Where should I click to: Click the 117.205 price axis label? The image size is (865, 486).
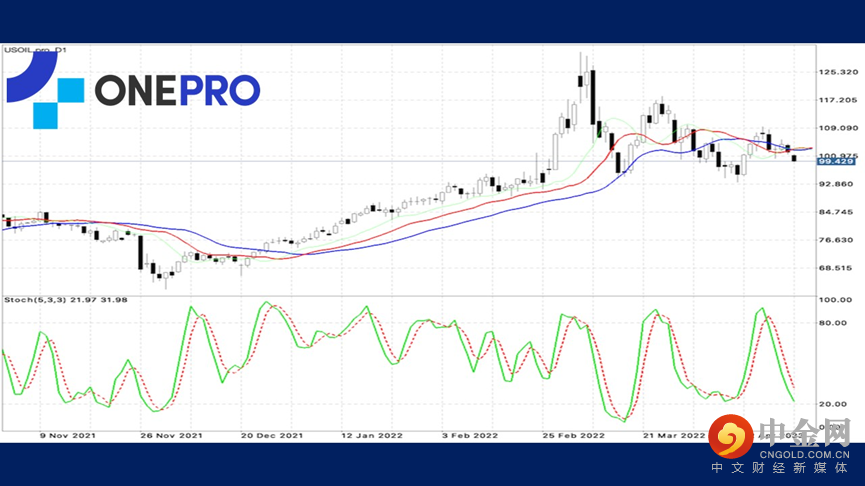pos(839,100)
